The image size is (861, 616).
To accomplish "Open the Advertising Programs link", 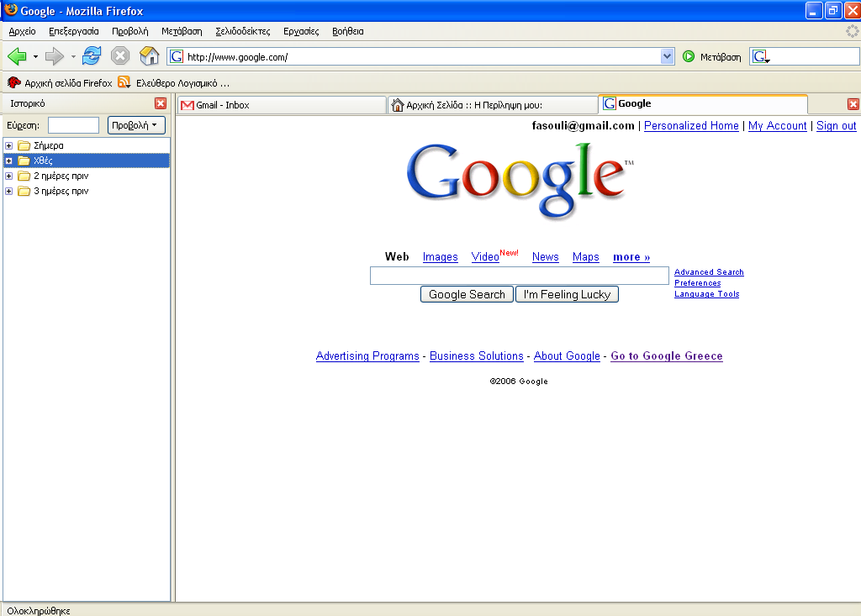I will [367, 355].
